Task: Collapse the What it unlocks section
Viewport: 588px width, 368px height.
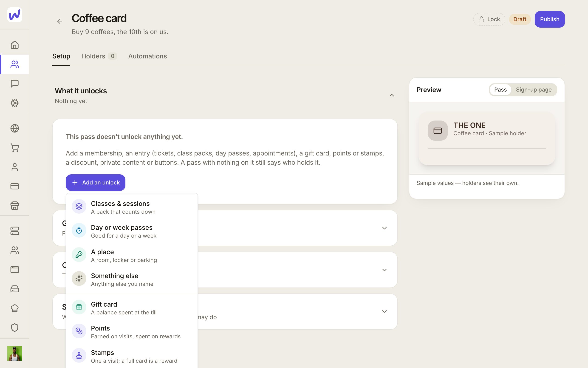Action: click(392, 95)
